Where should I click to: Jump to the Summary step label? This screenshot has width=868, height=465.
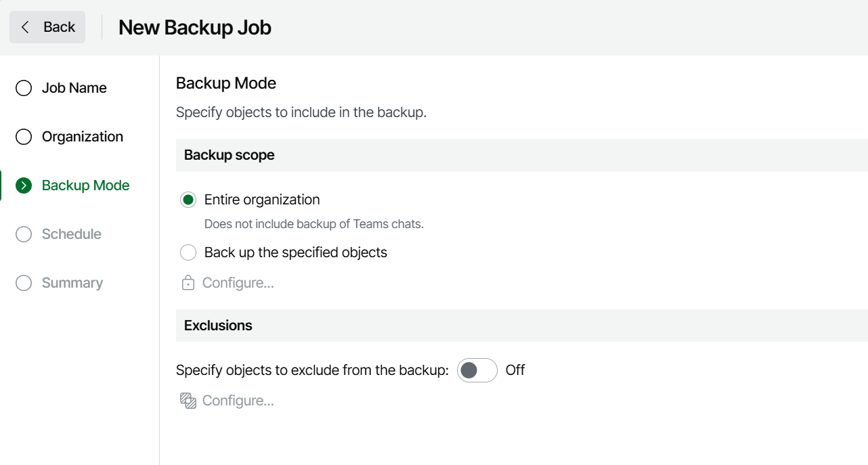point(72,283)
